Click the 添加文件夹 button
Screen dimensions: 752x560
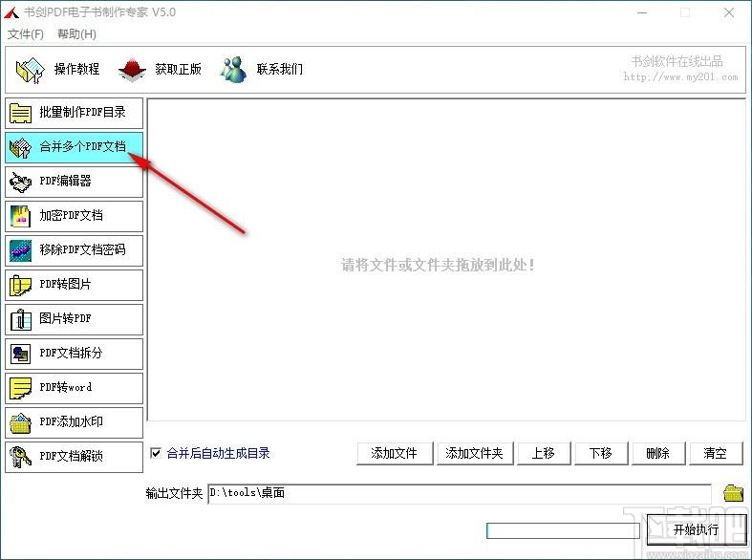[x=475, y=454]
